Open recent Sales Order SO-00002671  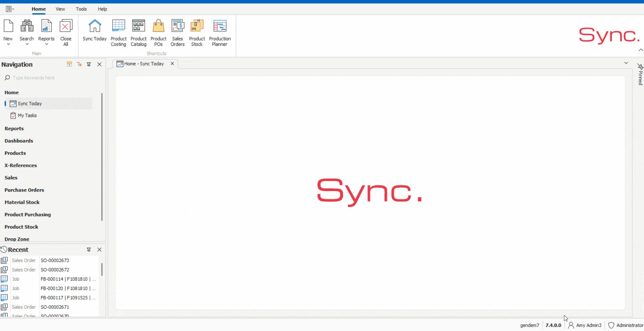50,307
